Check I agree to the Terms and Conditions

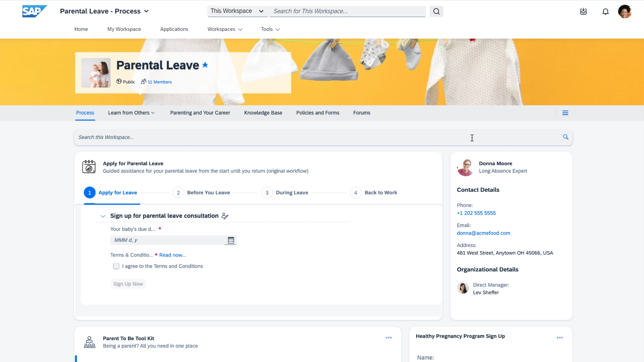click(116, 266)
